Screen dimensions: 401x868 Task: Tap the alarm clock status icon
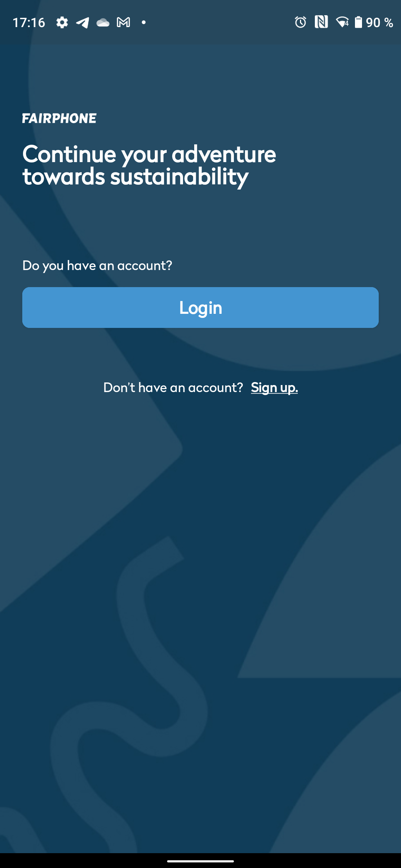click(300, 22)
